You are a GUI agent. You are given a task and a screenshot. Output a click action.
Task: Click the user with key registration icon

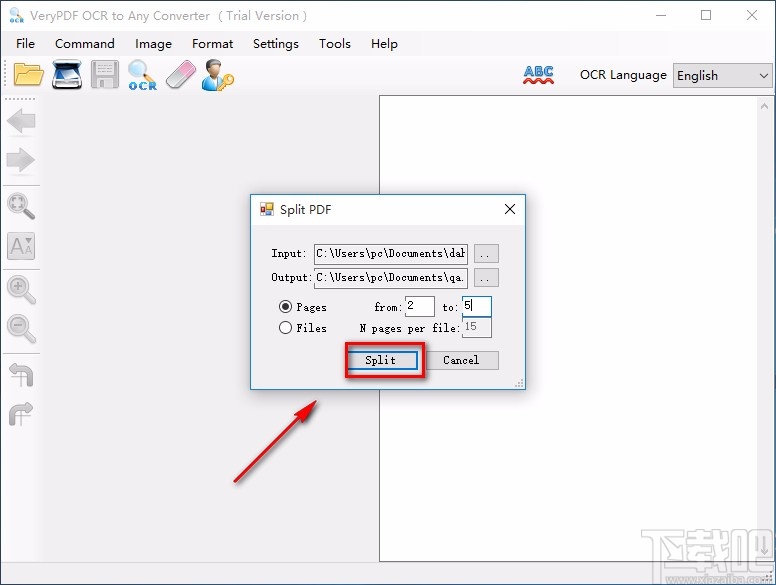(218, 75)
